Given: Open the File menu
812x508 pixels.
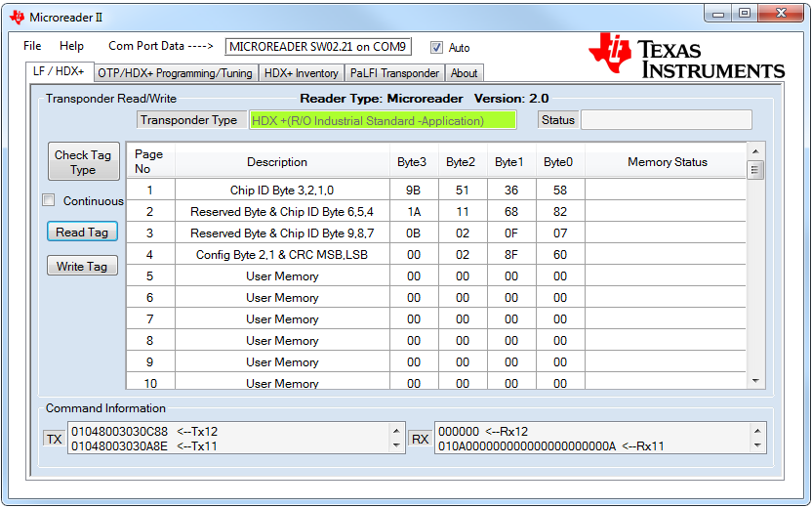Looking at the screenshot, I should point(32,46).
